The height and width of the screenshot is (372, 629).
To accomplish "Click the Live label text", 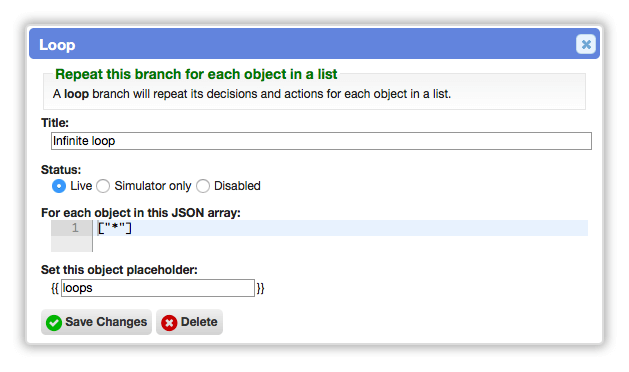I will 81,186.
